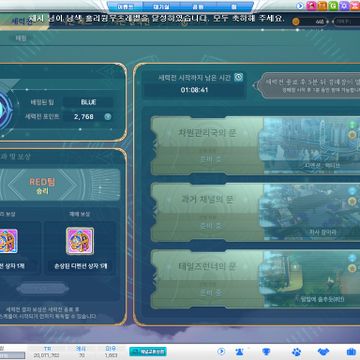Select the first blue tab in top navigation
360x360 pixels.
click(125, 6)
